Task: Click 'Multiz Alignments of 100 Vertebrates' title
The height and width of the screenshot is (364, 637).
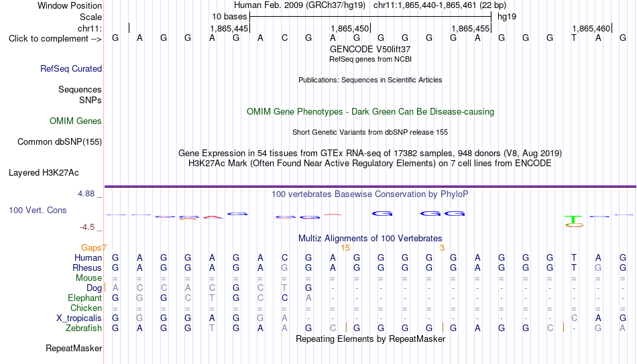Action: coord(370,239)
